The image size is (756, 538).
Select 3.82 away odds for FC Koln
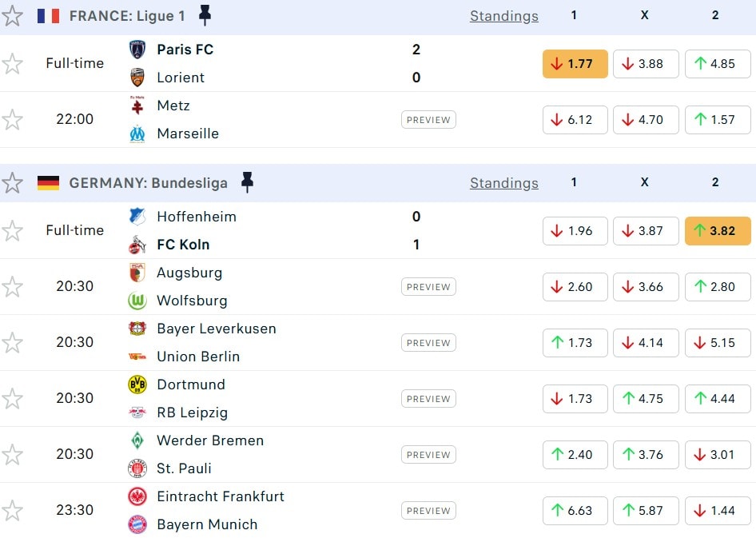(x=717, y=231)
